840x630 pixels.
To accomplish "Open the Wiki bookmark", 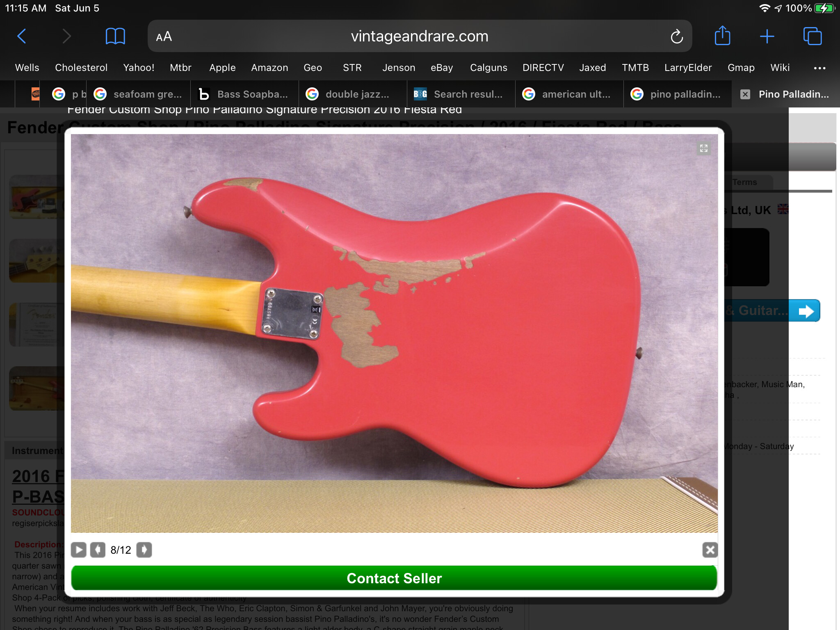I will coord(780,68).
